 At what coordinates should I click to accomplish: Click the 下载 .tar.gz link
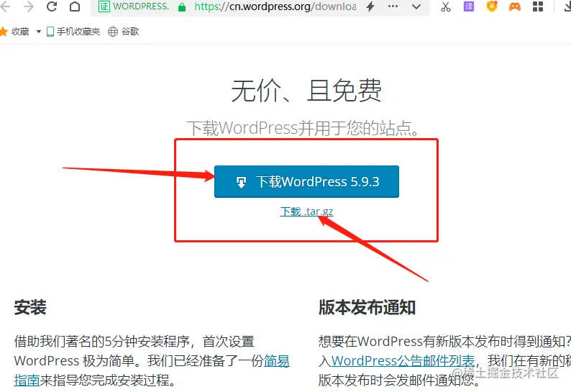click(306, 211)
